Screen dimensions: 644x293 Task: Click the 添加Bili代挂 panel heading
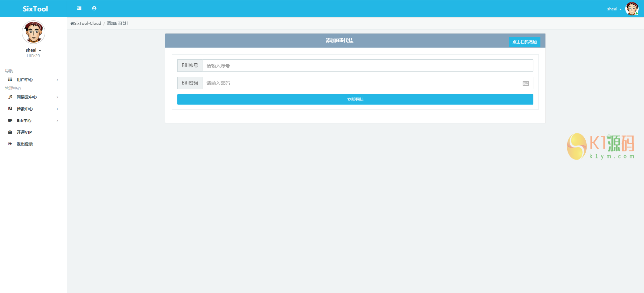click(x=339, y=41)
